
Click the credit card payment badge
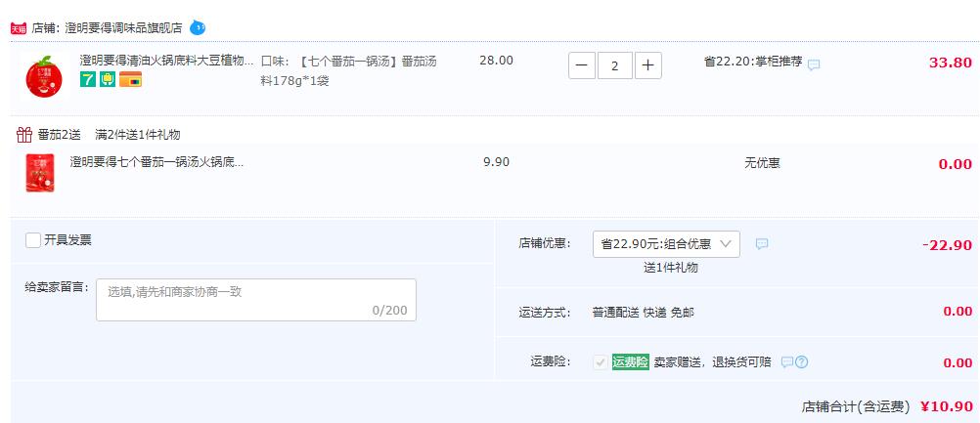click(x=131, y=79)
